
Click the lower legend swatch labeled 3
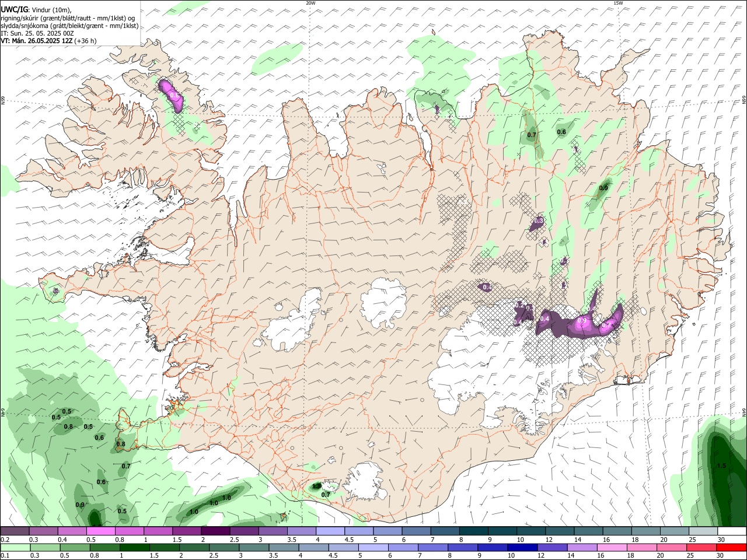click(x=254, y=547)
